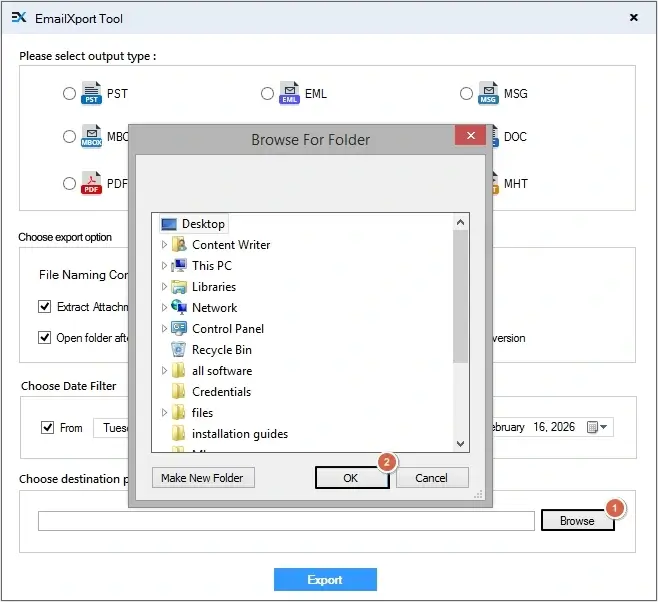Select the installation guides folder label

pyautogui.click(x=240, y=434)
